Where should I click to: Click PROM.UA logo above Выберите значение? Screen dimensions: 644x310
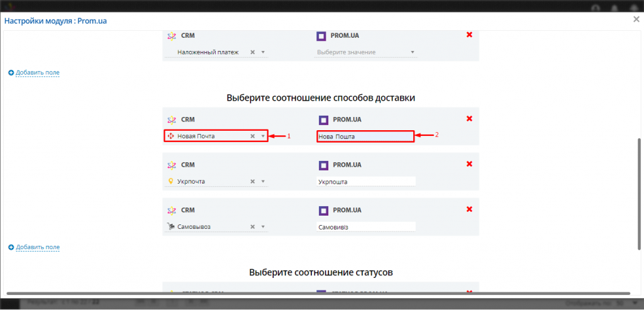tap(321, 36)
